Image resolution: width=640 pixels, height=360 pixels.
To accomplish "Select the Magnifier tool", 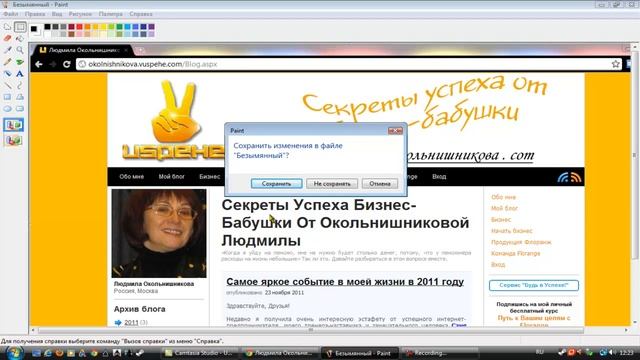I will pos(20,50).
